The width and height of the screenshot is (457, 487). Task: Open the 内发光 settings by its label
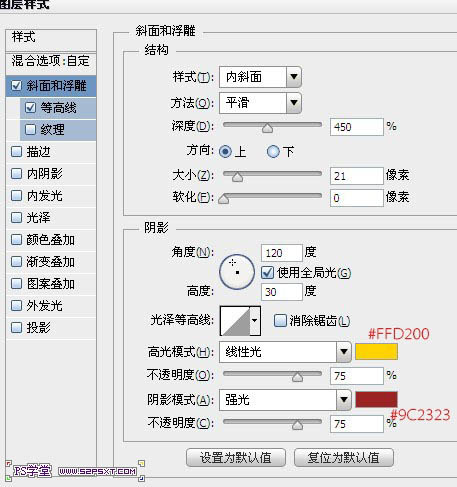pyautogui.click(x=45, y=196)
